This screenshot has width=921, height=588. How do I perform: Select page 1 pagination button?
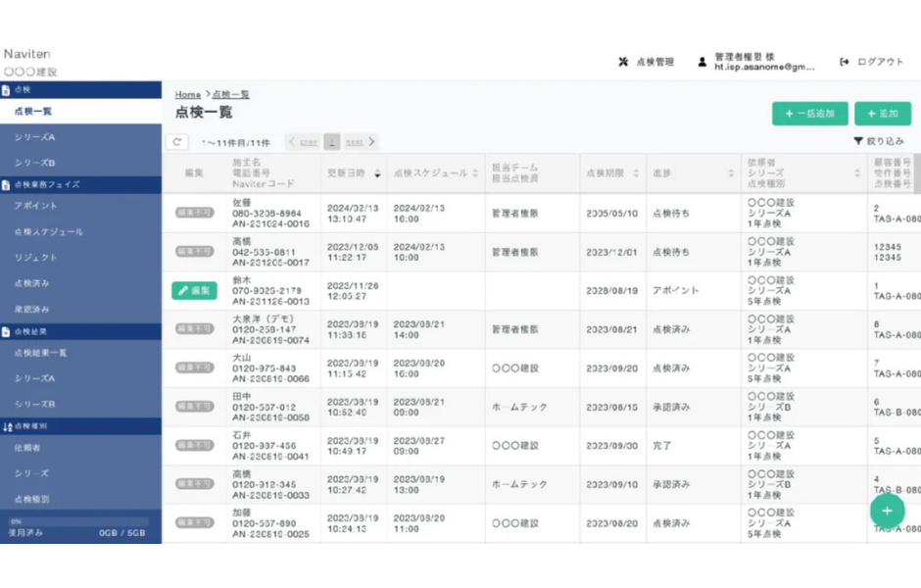click(332, 142)
